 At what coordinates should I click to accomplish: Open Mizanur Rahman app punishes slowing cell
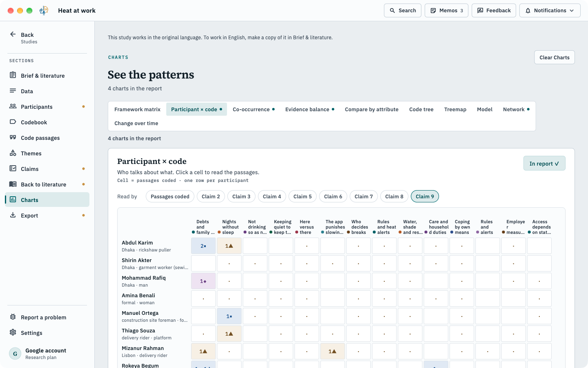tap(332, 352)
